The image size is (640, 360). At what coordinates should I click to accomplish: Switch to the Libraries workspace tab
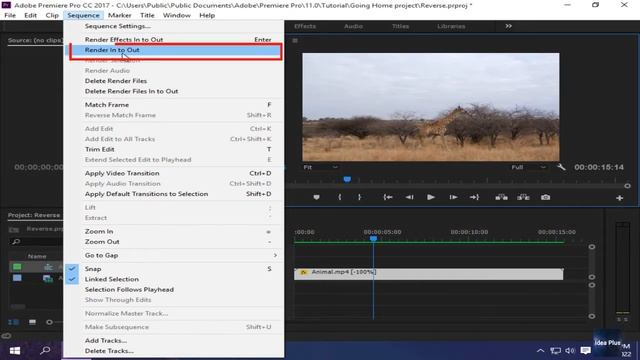pyautogui.click(x=451, y=26)
